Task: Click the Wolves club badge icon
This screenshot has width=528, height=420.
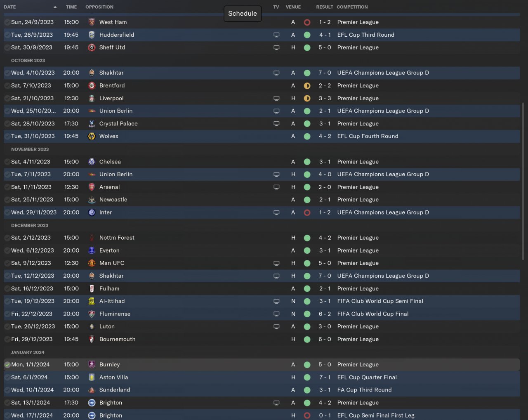Action: 92,136
